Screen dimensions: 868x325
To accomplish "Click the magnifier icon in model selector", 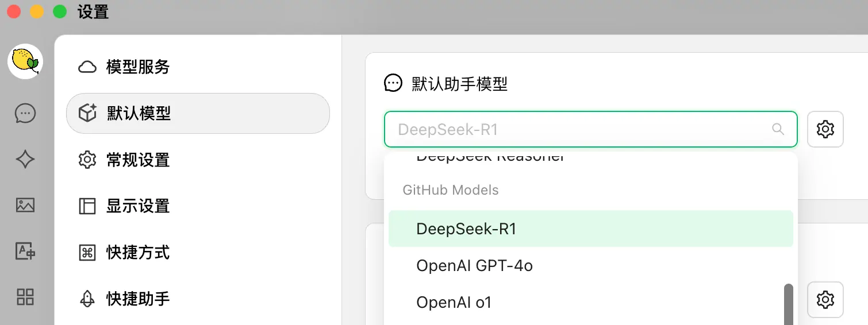I will tap(778, 129).
